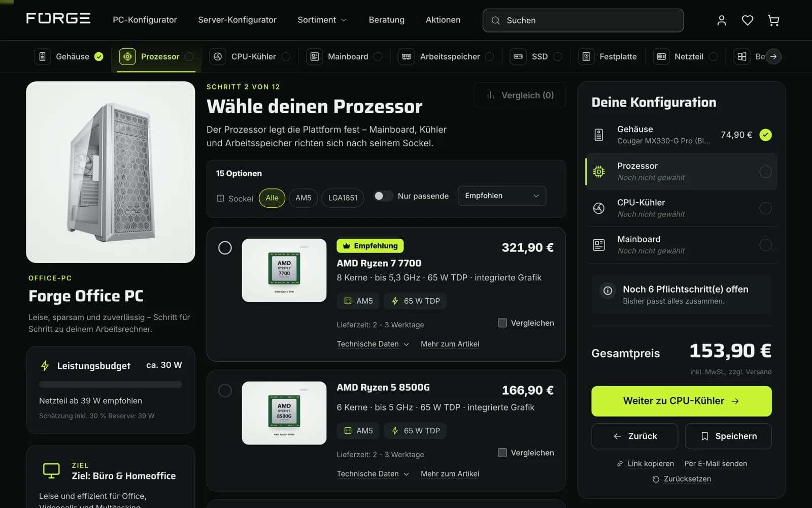Click the CPU-Kühler fan icon in step bar
Viewport: 812px width, 508px height.
coord(218,56)
